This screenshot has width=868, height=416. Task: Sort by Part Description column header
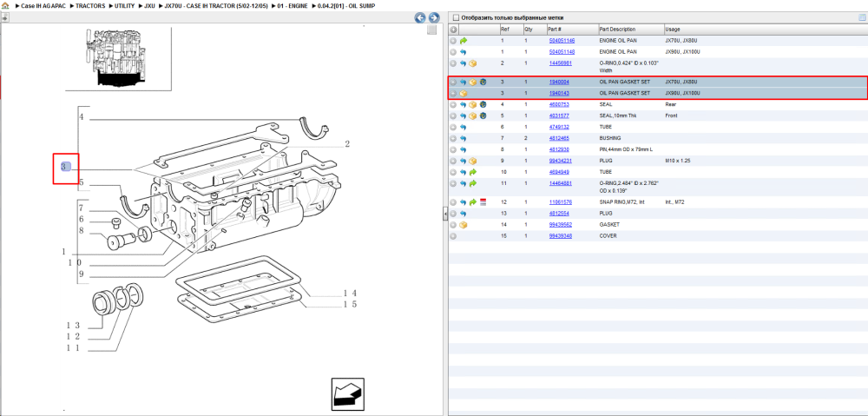click(617, 30)
